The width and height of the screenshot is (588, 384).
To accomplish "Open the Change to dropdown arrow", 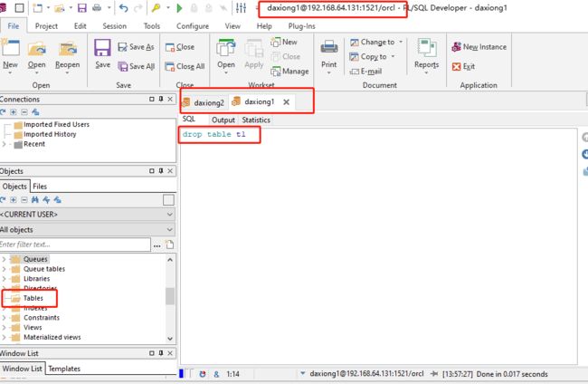I will tap(401, 42).
